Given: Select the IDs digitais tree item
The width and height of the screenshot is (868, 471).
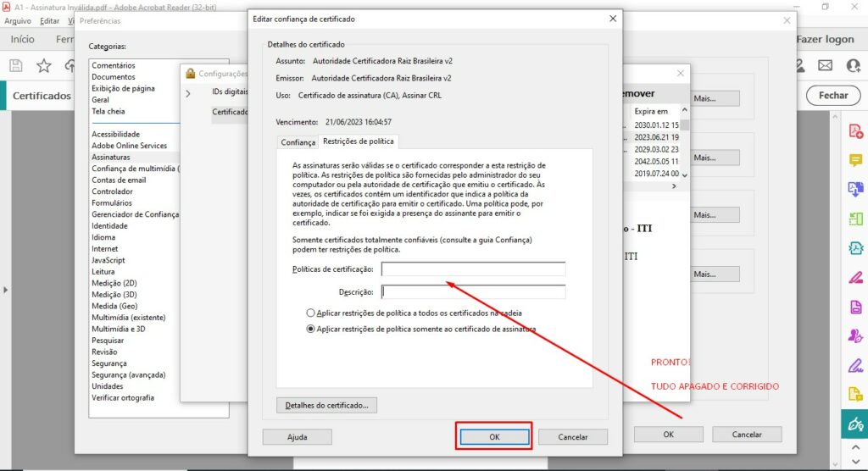Looking at the screenshot, I should coord(230,91).
